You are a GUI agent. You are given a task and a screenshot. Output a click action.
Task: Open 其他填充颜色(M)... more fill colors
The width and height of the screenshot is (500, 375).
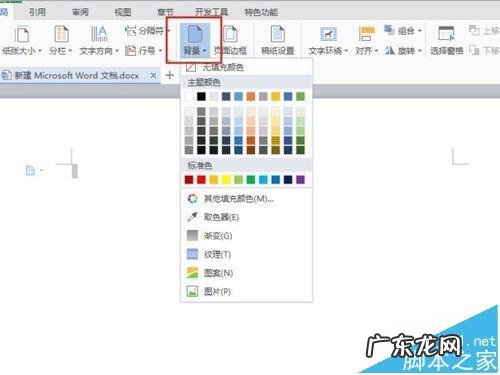[x=246, y=199]
